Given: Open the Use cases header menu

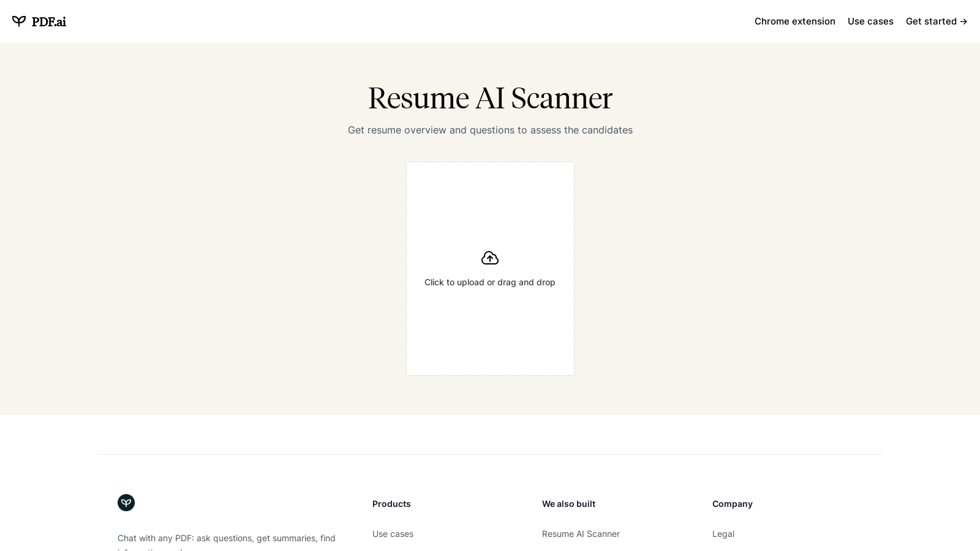Looking at the screenshot, I should [870, 21].
